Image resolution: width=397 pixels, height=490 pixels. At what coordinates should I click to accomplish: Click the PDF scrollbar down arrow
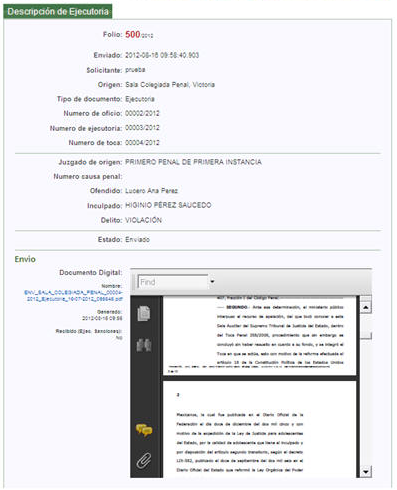366,472
